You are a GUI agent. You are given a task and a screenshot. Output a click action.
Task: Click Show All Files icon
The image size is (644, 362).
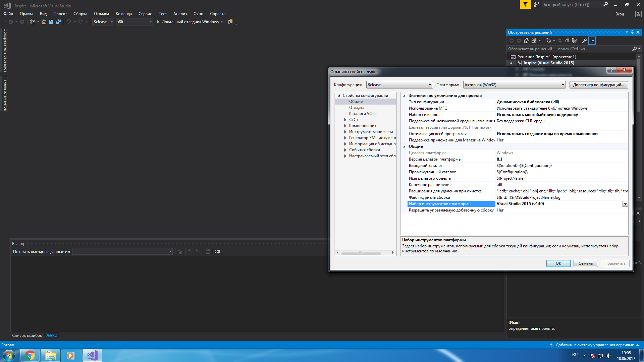(x=575, y=41)
